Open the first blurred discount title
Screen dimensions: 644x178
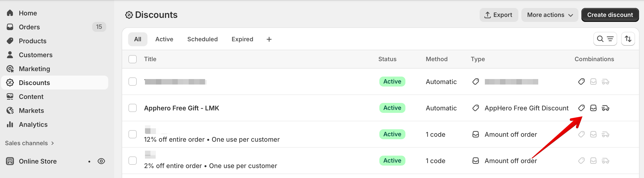[x=175, y=82]
